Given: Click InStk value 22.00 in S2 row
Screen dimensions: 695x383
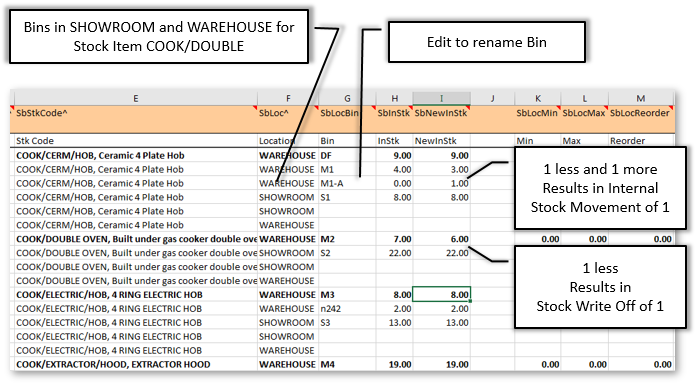Looking at the screenshot, I should click(394, 253).
